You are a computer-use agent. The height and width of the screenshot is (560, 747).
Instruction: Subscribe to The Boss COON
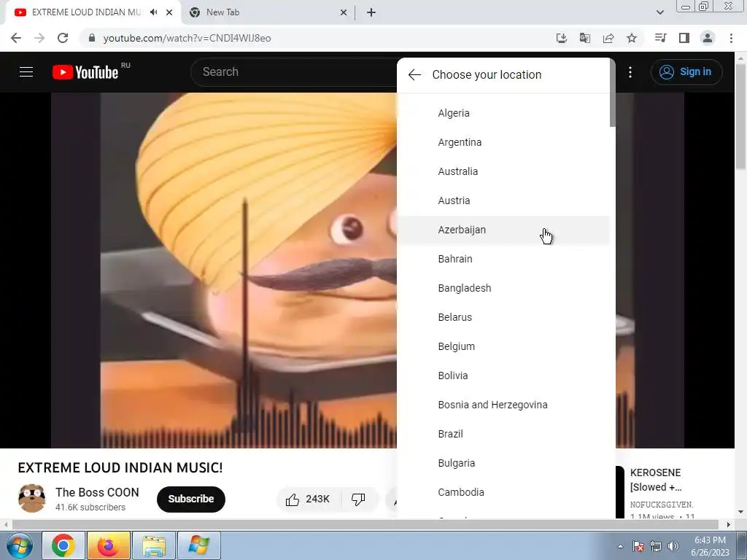191,499
